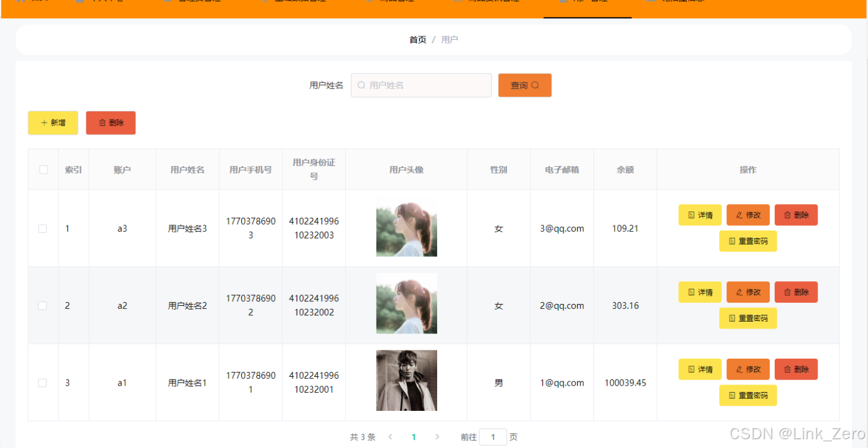Click the detail icon on 详情 for user a3
The image size is (868, 448).
coord(692,215)
